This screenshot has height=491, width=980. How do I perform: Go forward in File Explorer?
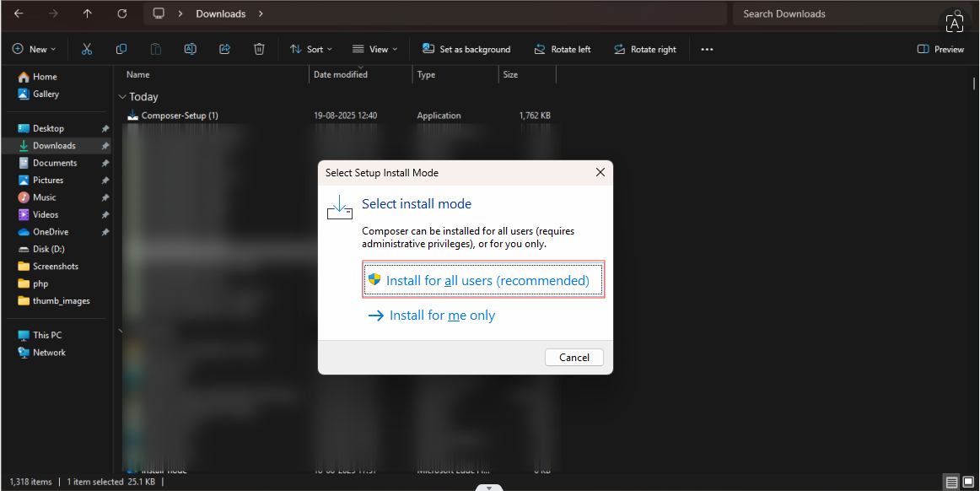pyautogui.click(x=53, y=13)
